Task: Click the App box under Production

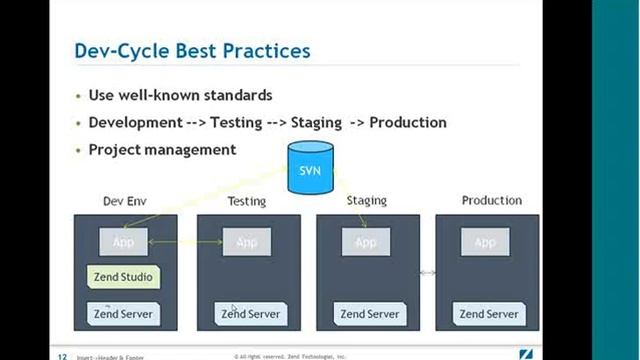Action: point(485,242)
